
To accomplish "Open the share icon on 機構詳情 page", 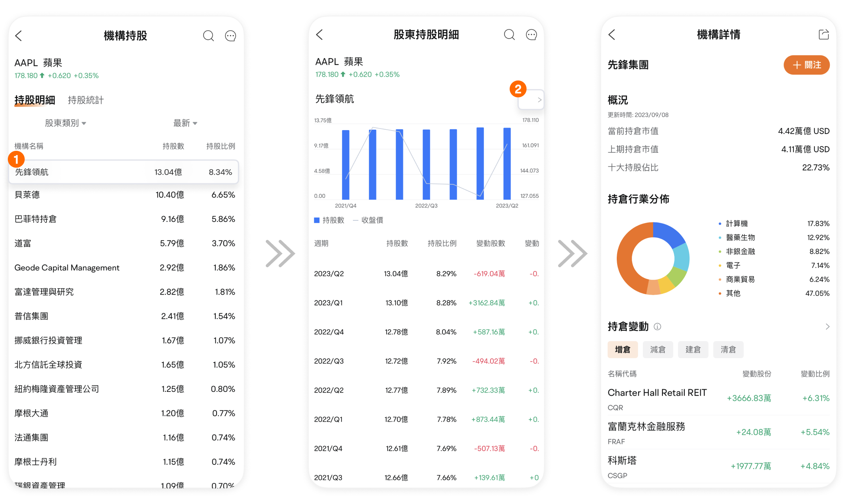I will click(x=824, y=34).
